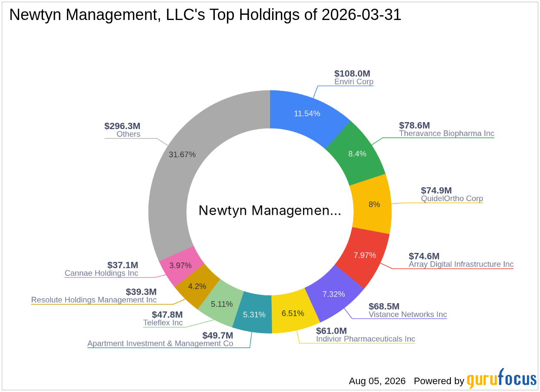Click the 6.51% percentage label
This screenshot has width=540, height=392.
click(293, 313)
